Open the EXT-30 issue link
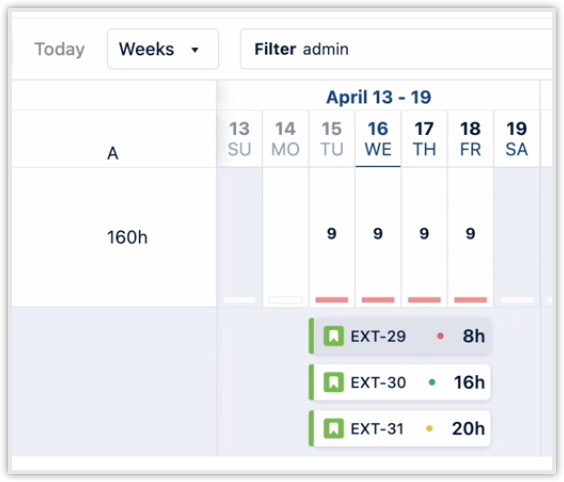564x482 pixels. 378,383
